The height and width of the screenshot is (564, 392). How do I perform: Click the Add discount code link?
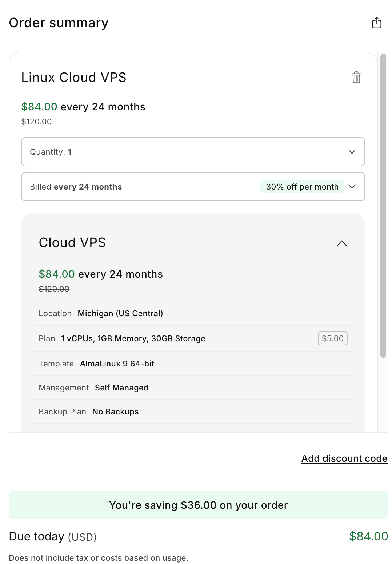pos(344,458)
